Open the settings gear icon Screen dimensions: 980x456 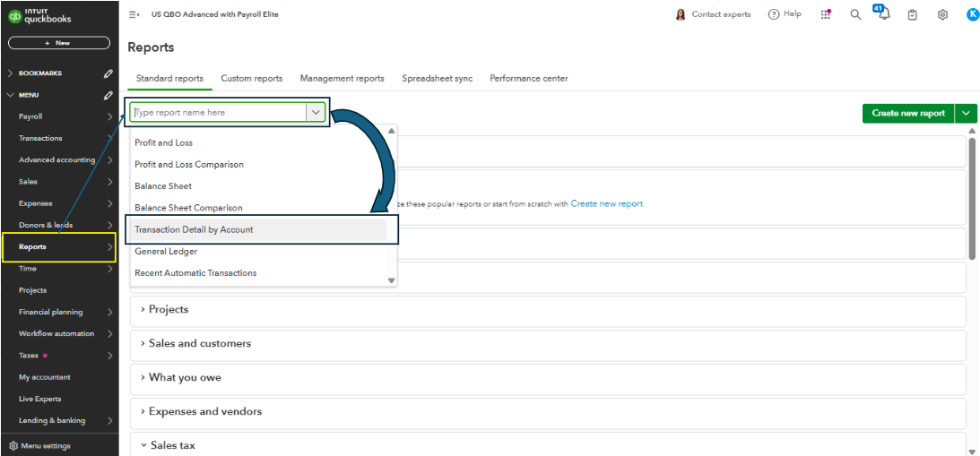(x=942, y=14)
